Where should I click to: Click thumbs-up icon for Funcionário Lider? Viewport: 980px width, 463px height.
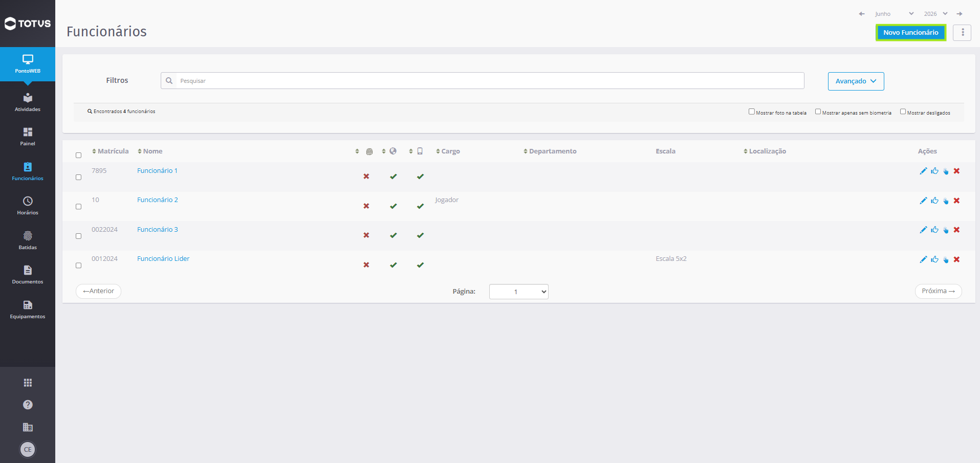934,259
